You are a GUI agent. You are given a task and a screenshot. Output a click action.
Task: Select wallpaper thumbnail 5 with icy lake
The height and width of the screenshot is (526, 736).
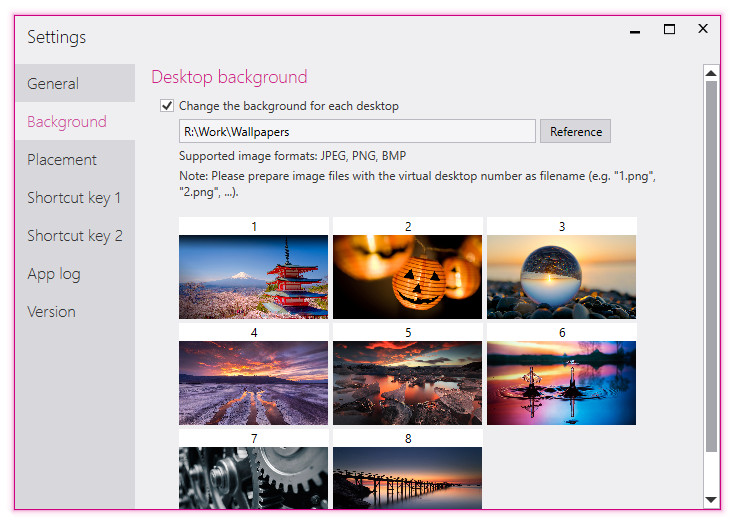coord(407,383)
